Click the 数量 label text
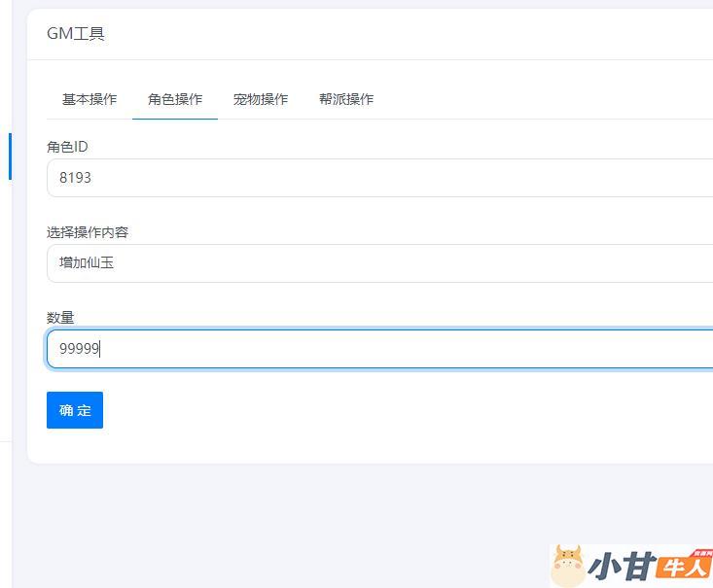 tap(60, 318)
